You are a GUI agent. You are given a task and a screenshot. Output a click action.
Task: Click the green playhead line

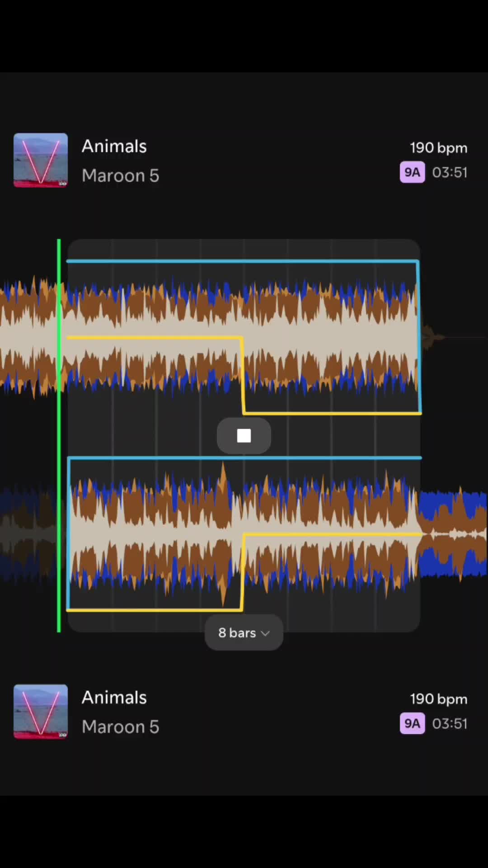(59, 435)
